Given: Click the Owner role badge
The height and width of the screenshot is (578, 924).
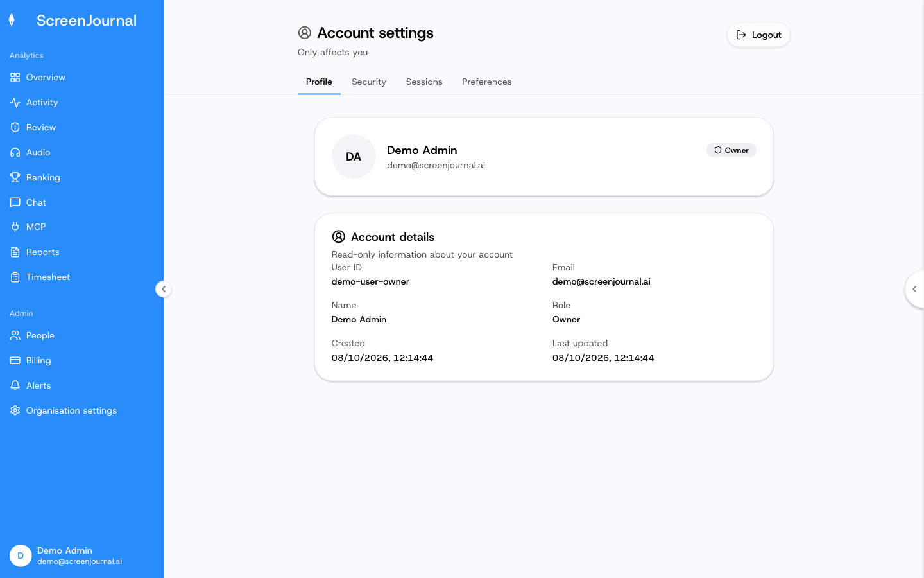Looking at the screenshot, I should point(732,150).
